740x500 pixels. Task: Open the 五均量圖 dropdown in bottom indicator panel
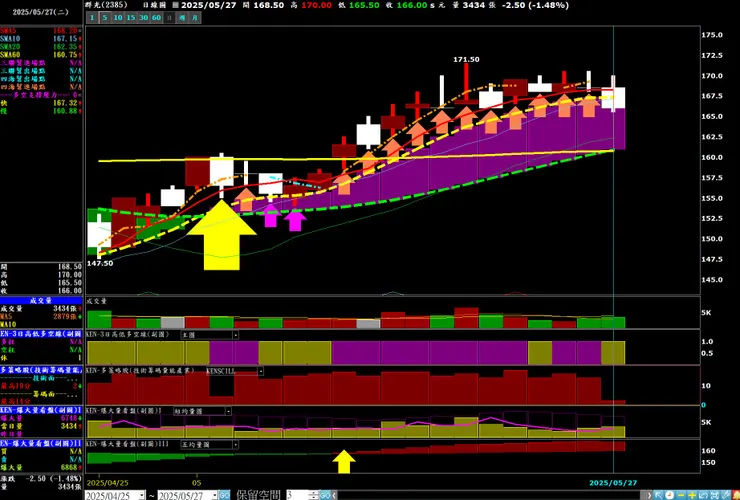pyautogui.click(x=210, y=444)
